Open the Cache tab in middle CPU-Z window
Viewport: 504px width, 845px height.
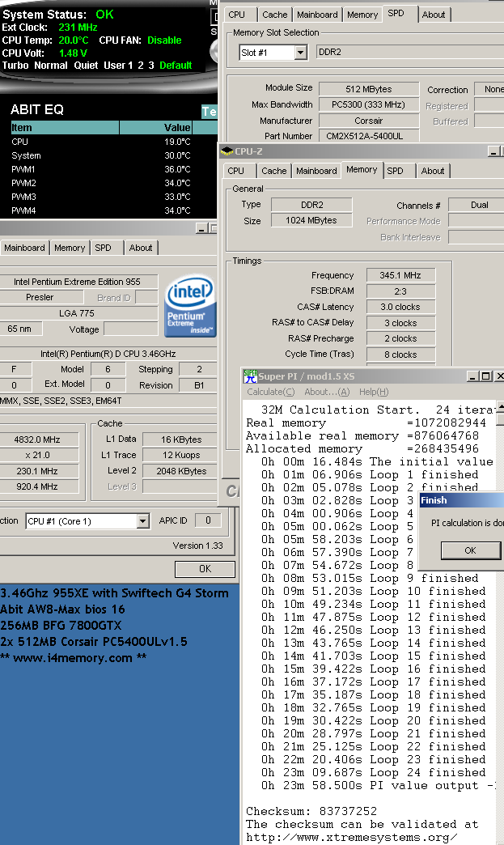click(274, 171)
